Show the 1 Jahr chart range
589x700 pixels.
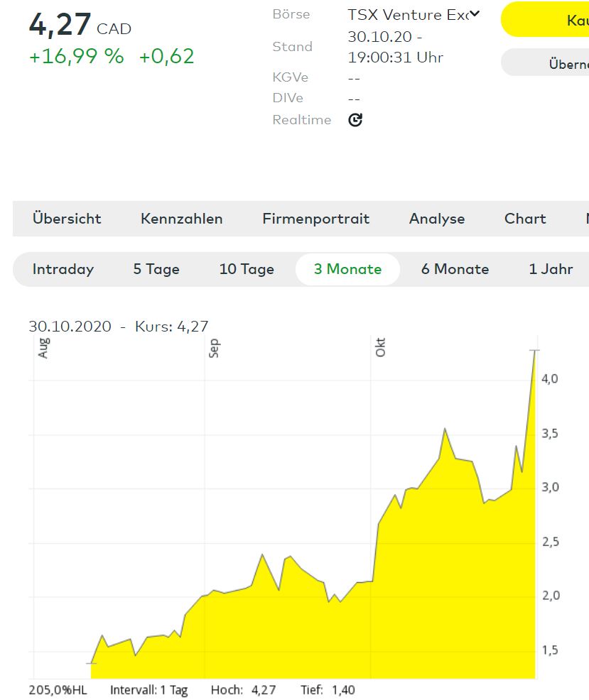[551, 270]
